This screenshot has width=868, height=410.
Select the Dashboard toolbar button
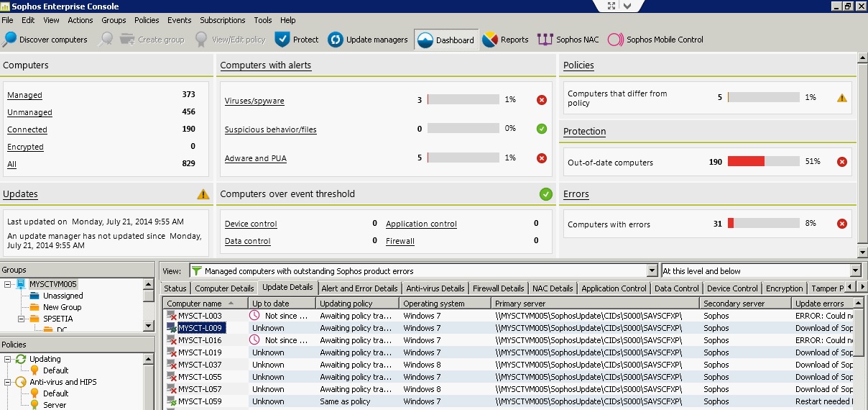(446, 40)
